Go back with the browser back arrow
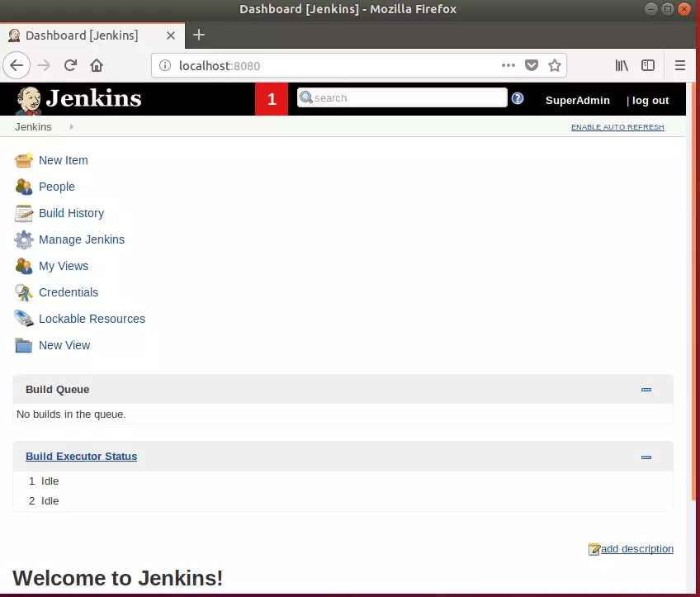 tap(17, 65)
